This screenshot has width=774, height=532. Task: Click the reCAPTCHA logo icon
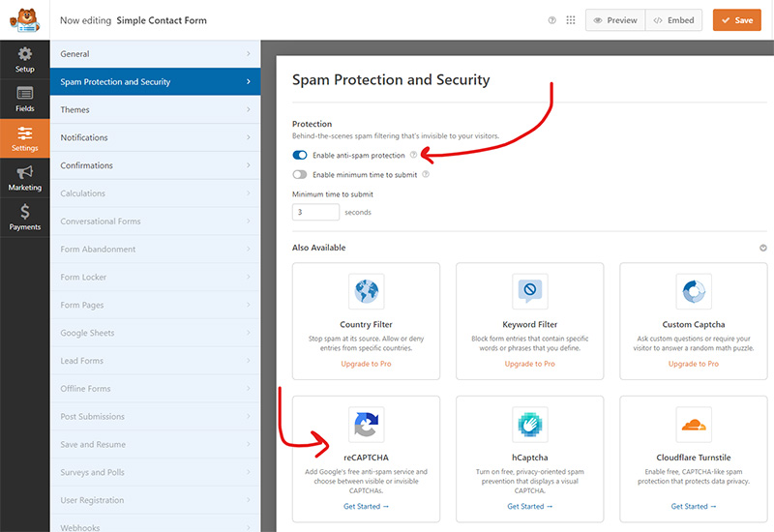coord(367,425)
